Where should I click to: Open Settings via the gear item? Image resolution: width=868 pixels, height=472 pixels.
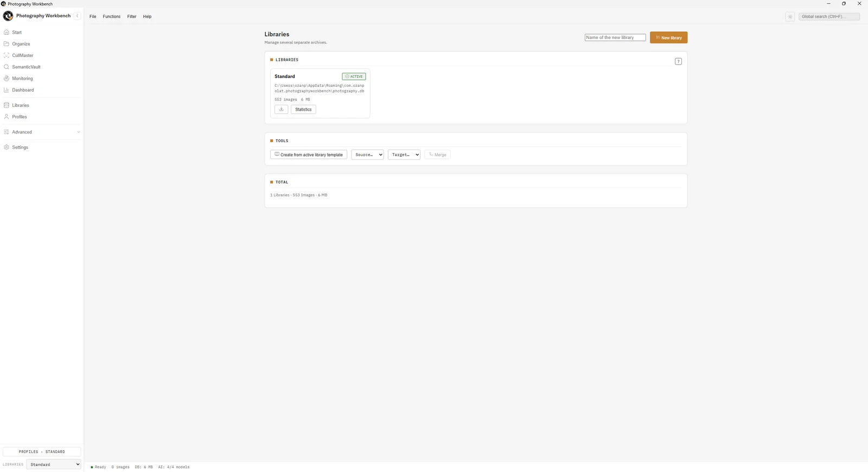click(x=42, y=148)
